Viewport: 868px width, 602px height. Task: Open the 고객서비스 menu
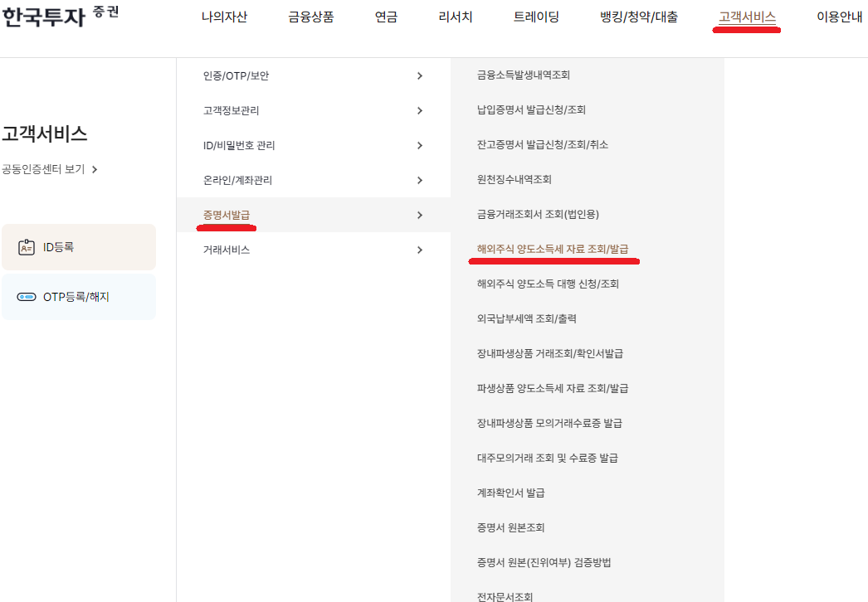tap(746, 16)
